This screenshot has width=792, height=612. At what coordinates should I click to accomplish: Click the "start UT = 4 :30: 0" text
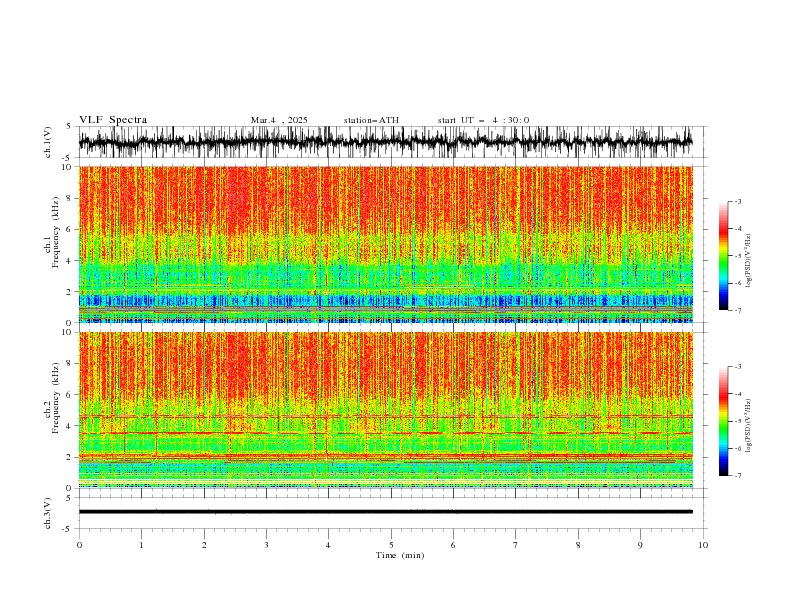[483, 120]
